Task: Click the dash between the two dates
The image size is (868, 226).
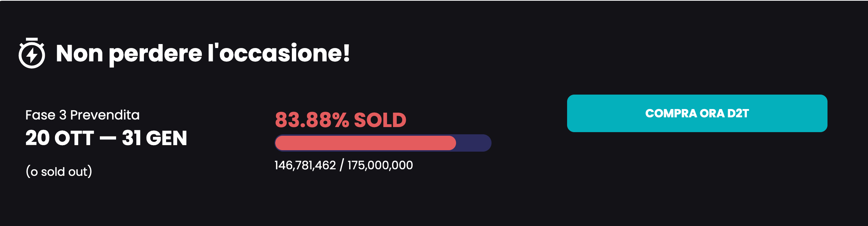Action: click(x=108, y=138)
